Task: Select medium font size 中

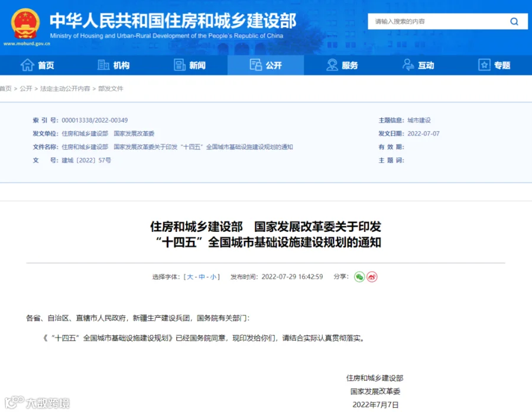Action: click(x=202, y=277)
